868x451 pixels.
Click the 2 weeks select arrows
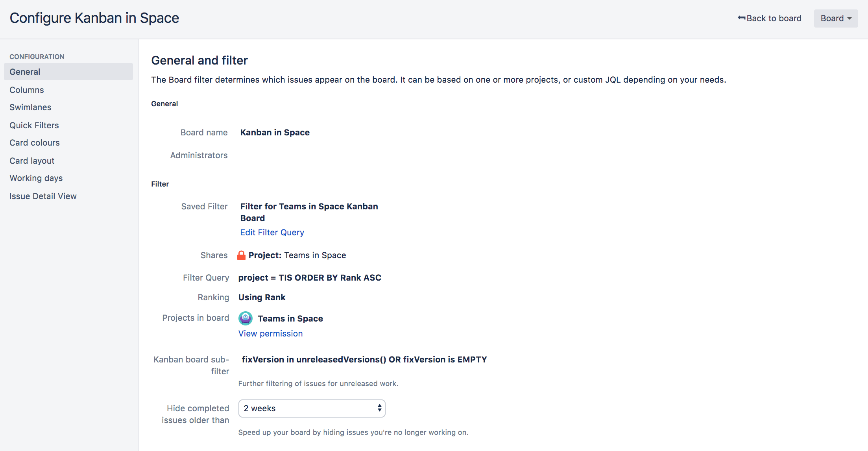379,408
